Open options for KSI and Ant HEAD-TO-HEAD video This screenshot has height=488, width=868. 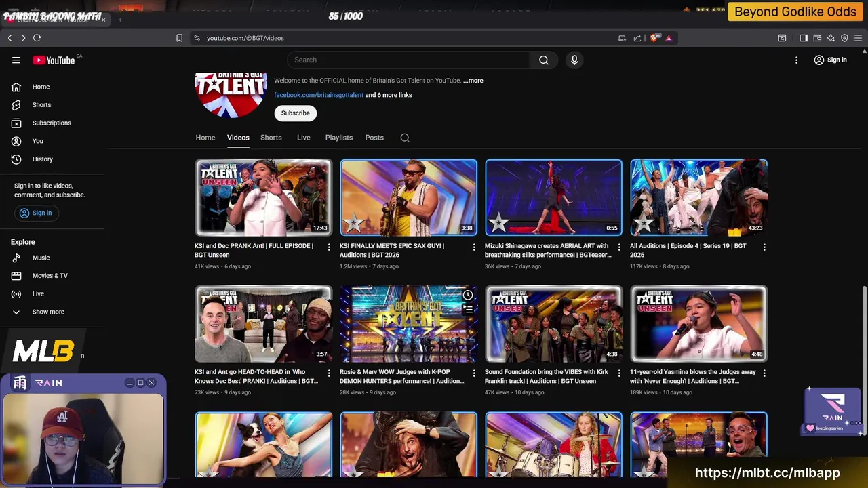(329, 373)
